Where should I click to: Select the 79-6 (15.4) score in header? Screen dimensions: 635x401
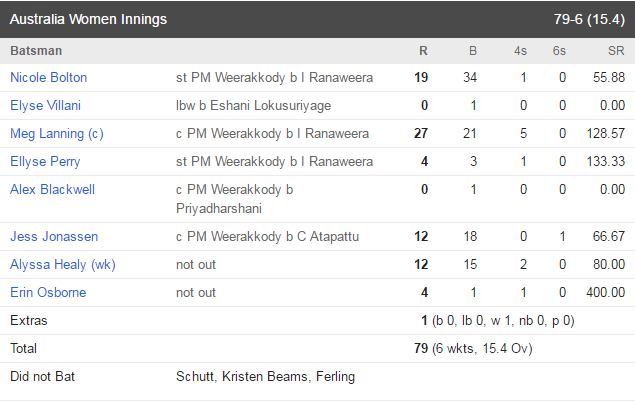(x=589, y=19)
